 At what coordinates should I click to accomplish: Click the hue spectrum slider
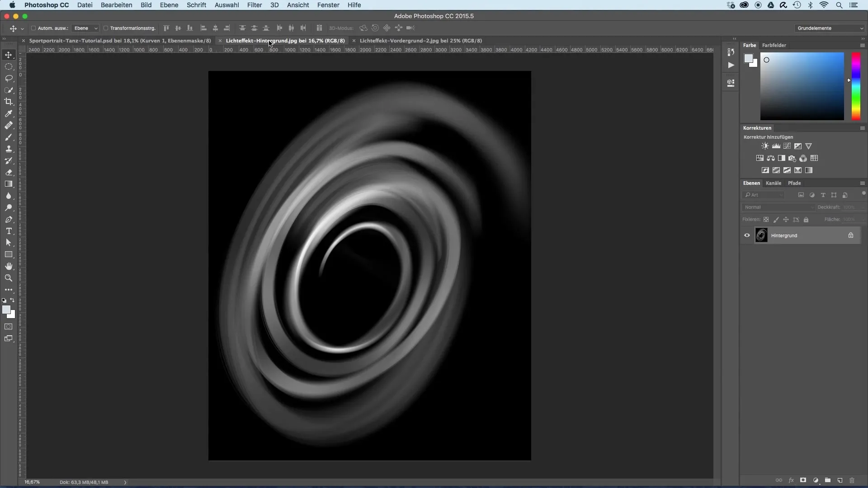click(x=856, y=86)
